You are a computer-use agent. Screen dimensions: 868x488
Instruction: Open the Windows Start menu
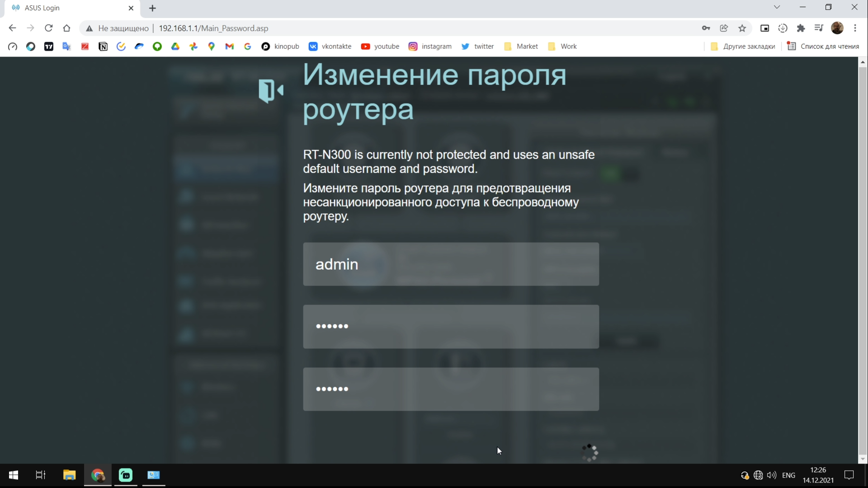[x=14, y=475]
